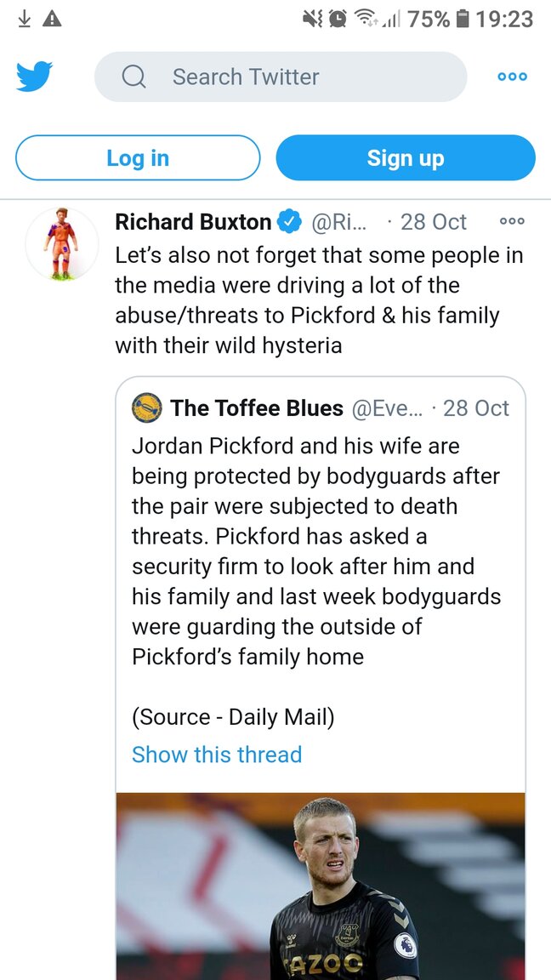Open more options on Richard Buxton's tweet

512,222
